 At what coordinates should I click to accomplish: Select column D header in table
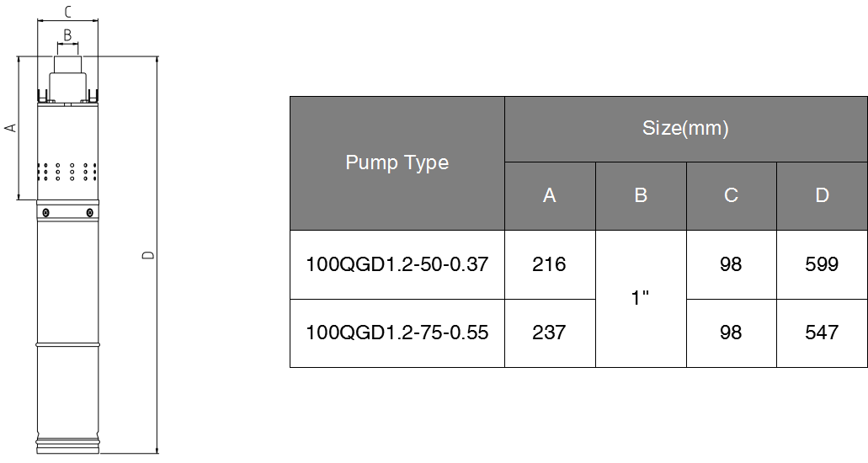[x=822, y=196]
